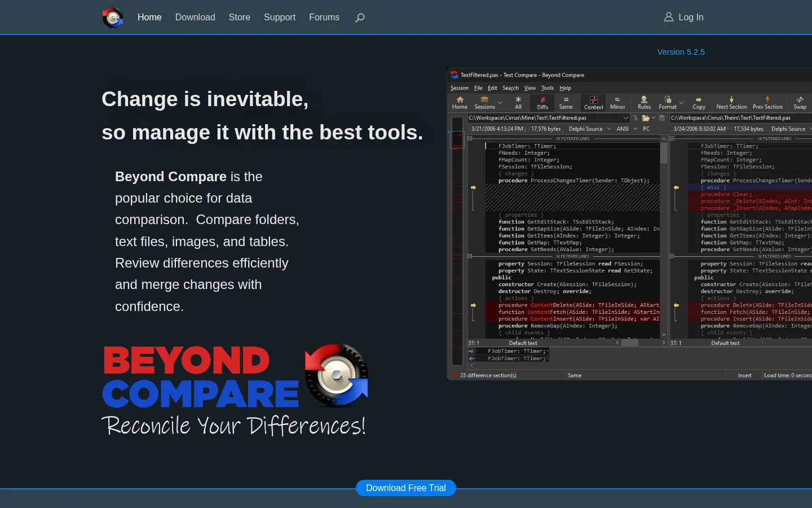The width and height of the screenshot is (812, 508).
Task: Open the Format dropdown arrow
Action: [x=681, y=103]
